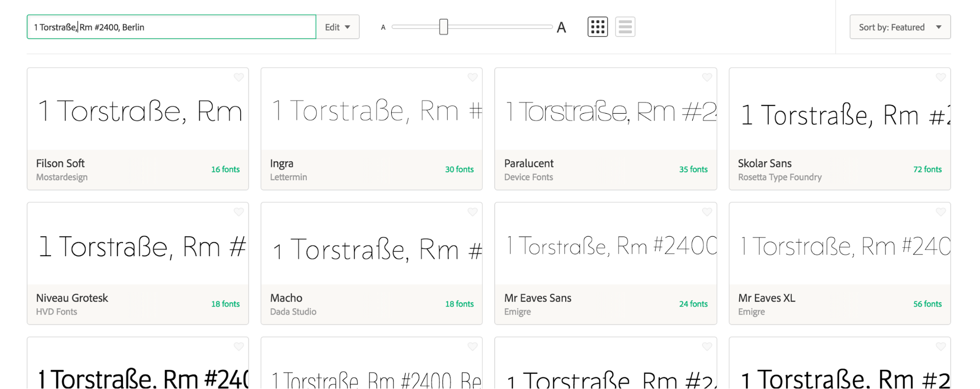This screenshot has width=980, height=389.
Task: Favorite the Paralucent font card
Action: click(x=707, y=77)
